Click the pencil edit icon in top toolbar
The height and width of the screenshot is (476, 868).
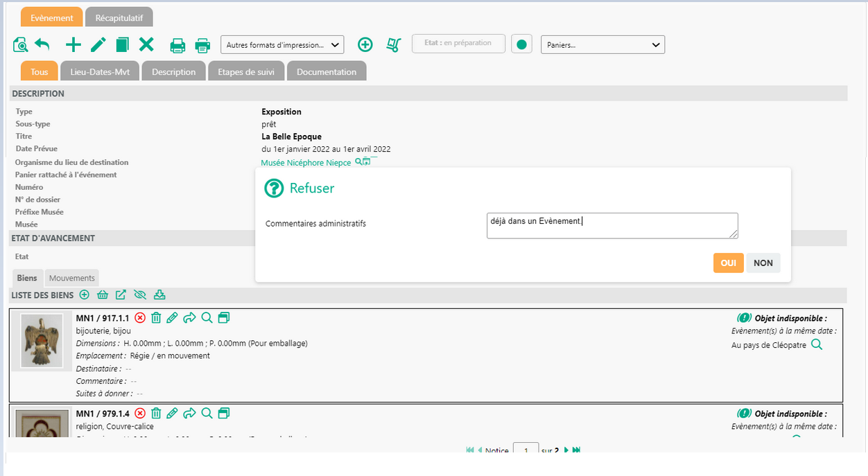(98, 45)
